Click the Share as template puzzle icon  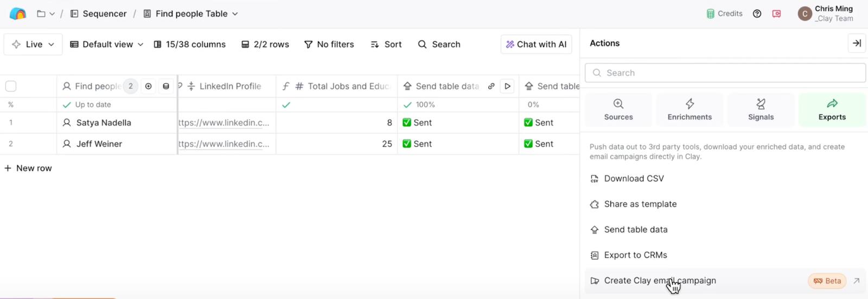click(x=595, y=204)
